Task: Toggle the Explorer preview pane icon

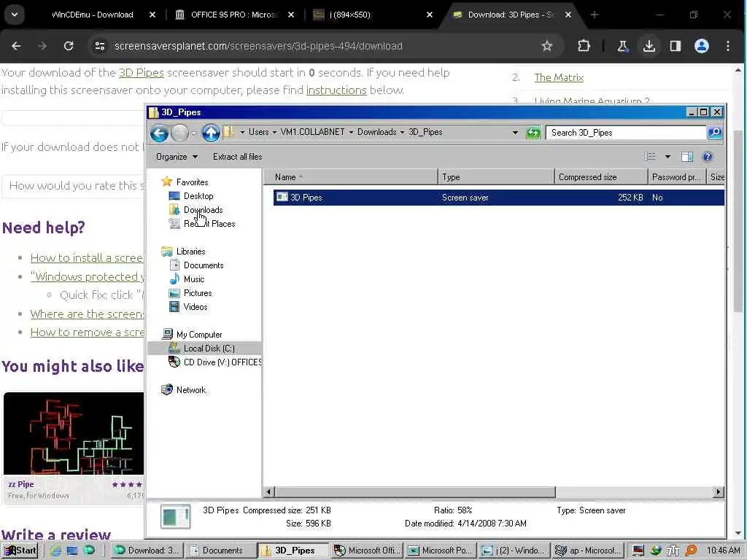Action: click(686, 157)
